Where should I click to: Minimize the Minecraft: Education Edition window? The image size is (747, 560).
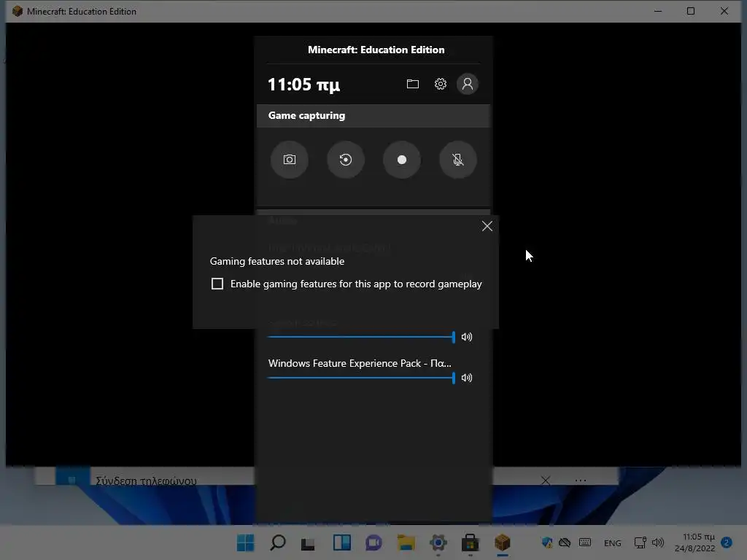[x=658, y=11]
